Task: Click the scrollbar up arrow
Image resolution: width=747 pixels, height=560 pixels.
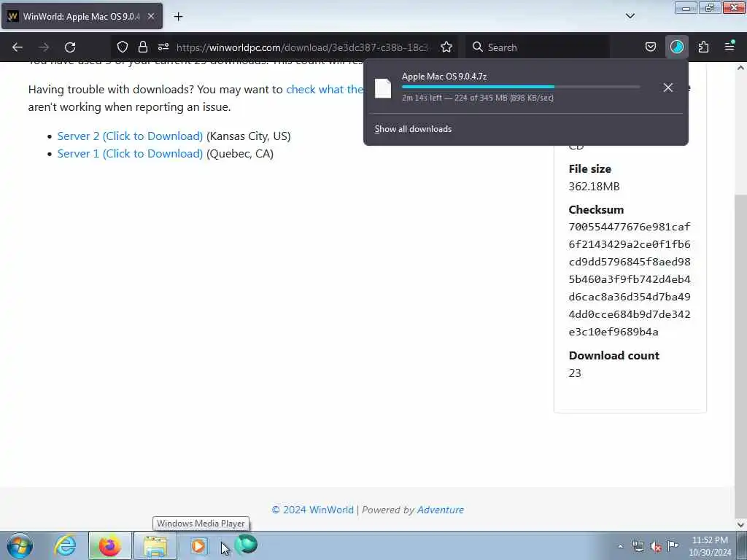Action: point(740,68)
